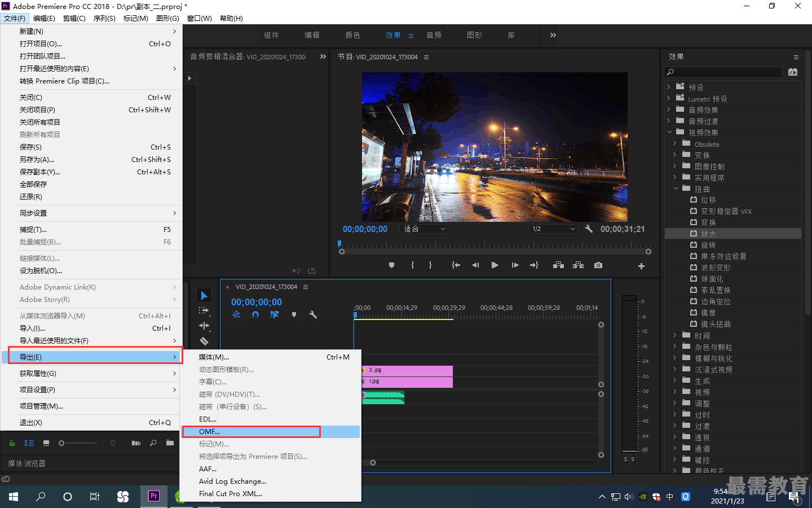Open Effects panel menu

[796, 57]
